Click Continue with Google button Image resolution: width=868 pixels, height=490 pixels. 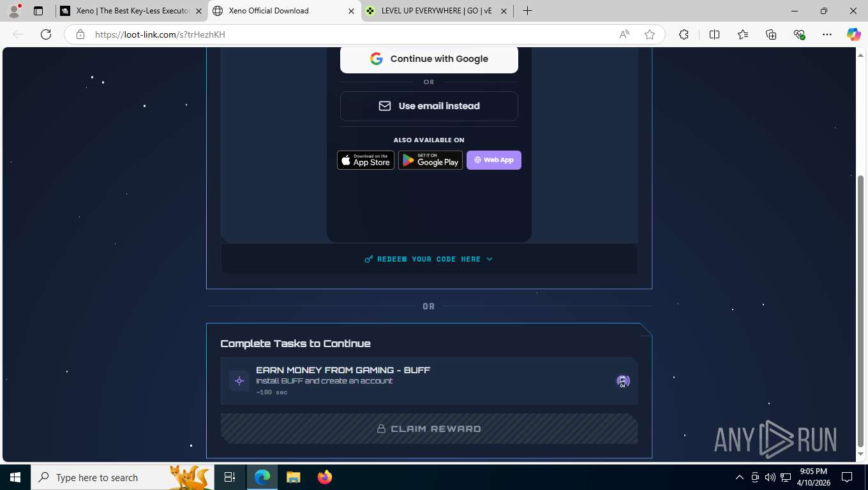[x=429, y=59]
